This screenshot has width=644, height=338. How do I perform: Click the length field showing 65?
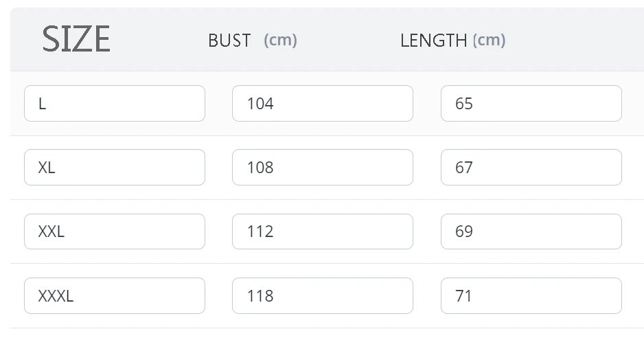click(x=531, y=104)
